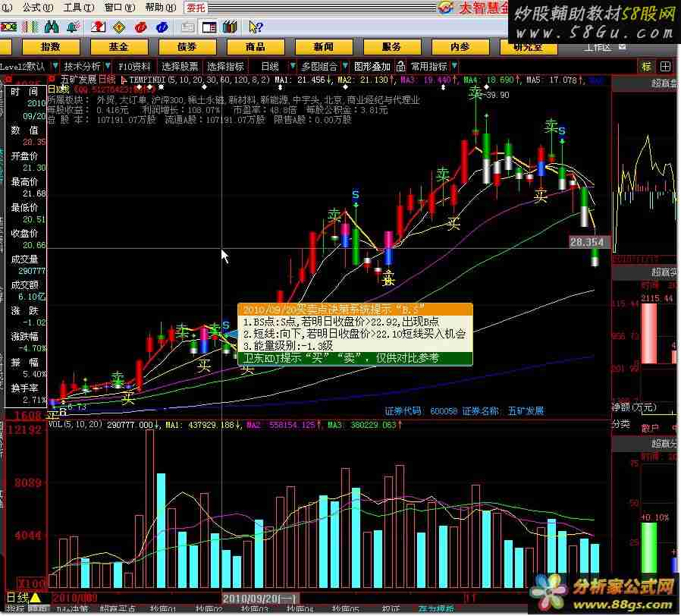Click the 选择股票 toolbar item
The height and width of the screenshot is (616, 681).
[180, 67]
